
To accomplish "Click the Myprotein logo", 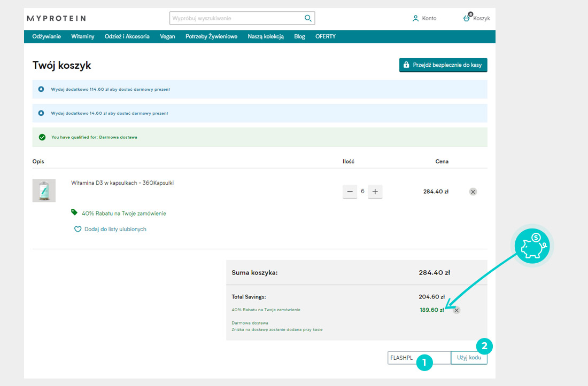I will click(56, 18).
